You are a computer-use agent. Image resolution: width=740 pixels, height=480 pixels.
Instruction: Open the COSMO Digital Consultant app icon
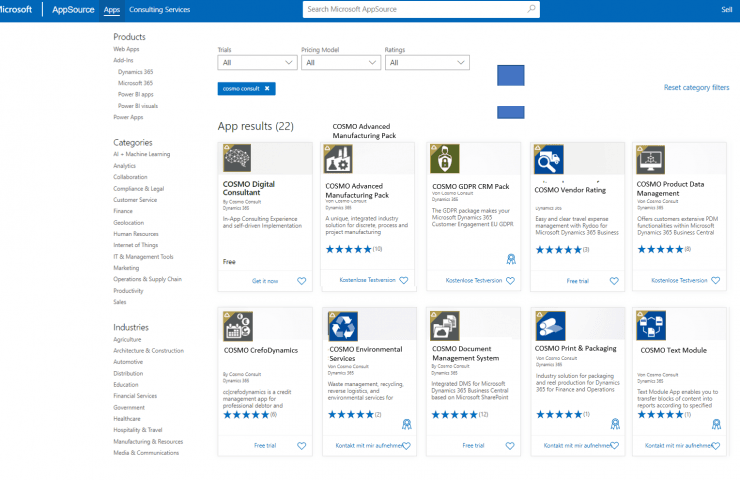[x=237, y=159]
